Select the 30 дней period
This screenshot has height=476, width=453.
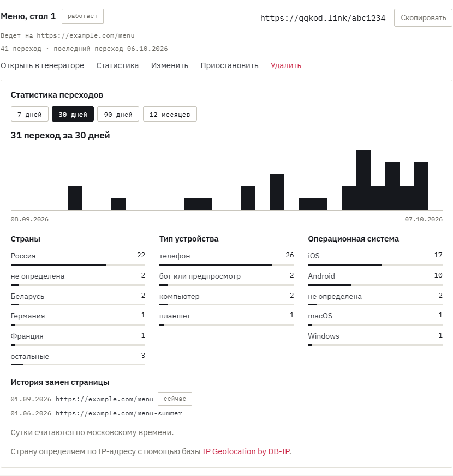(x=73, y=114)
